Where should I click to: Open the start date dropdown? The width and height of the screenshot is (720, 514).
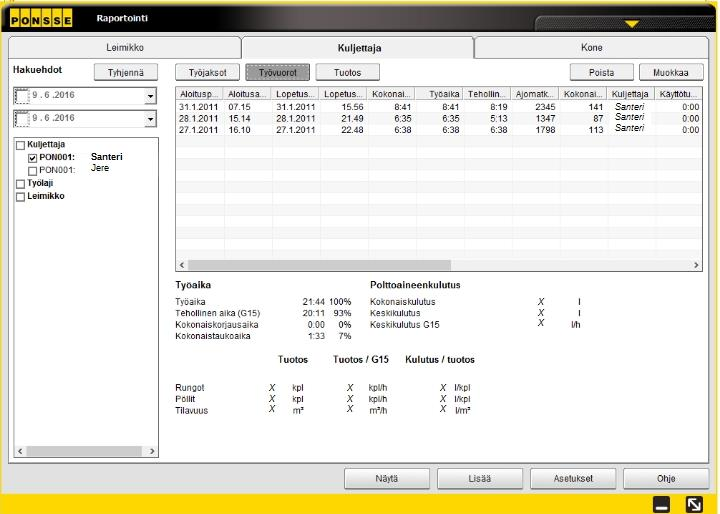point(150,96)
